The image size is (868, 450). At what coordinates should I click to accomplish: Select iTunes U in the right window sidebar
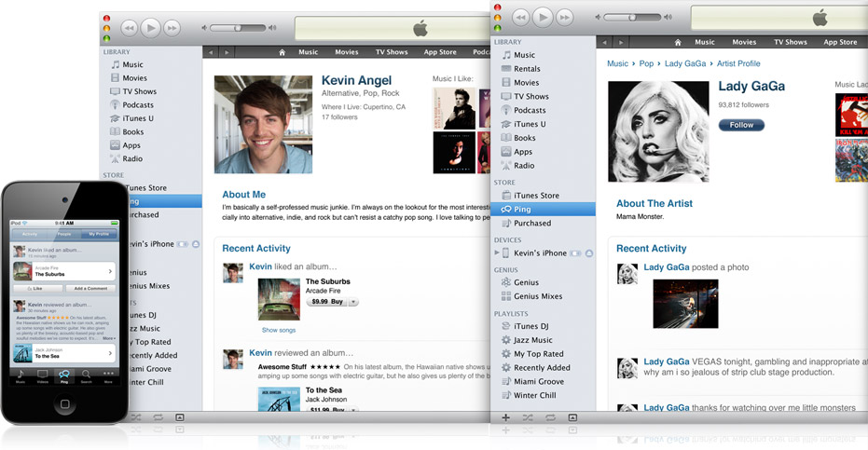(x=530, y=124)
